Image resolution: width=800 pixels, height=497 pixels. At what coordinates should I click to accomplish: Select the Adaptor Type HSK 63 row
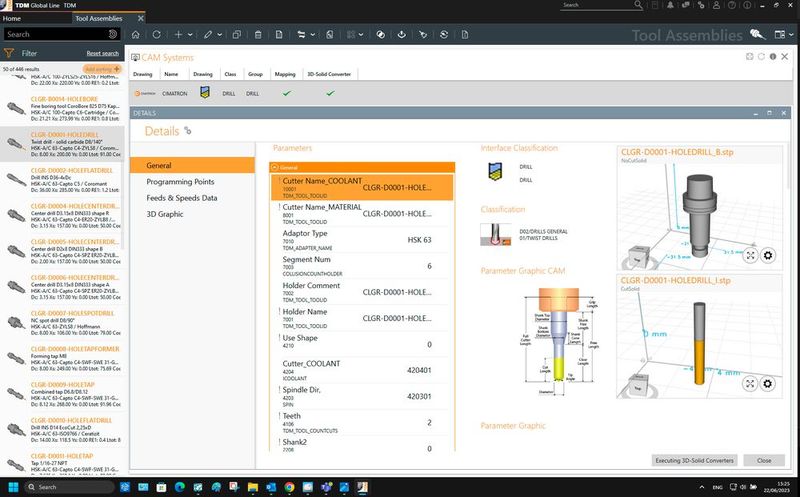tap(362, 240)
